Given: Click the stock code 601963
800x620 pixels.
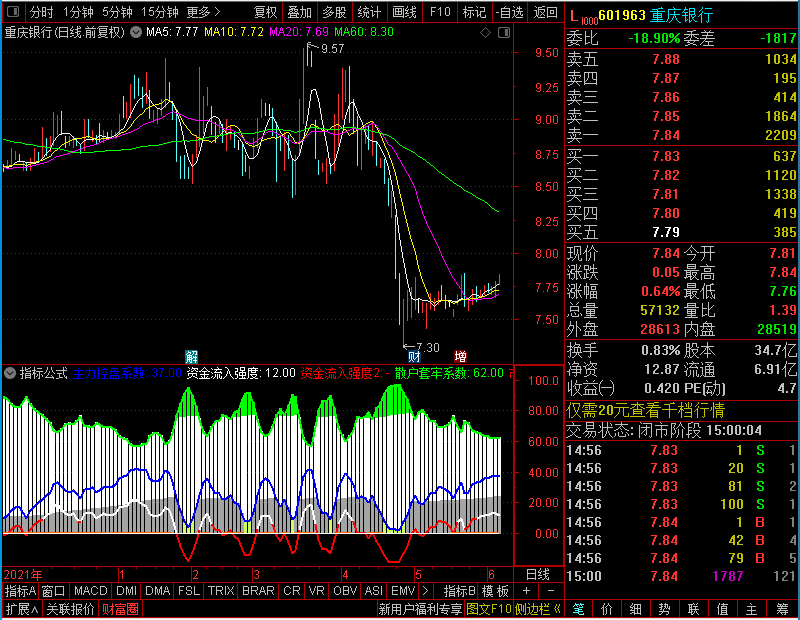Looking at the screenshot, I should (x=622, y=15).
